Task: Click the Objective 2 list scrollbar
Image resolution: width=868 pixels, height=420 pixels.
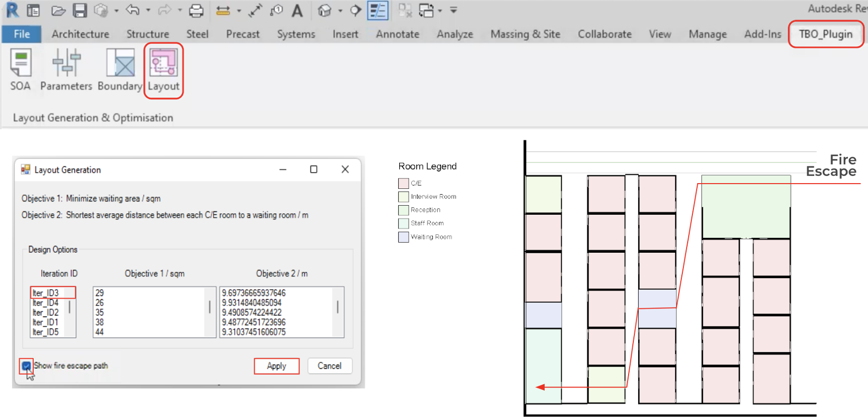Action: tap(337, 307)
